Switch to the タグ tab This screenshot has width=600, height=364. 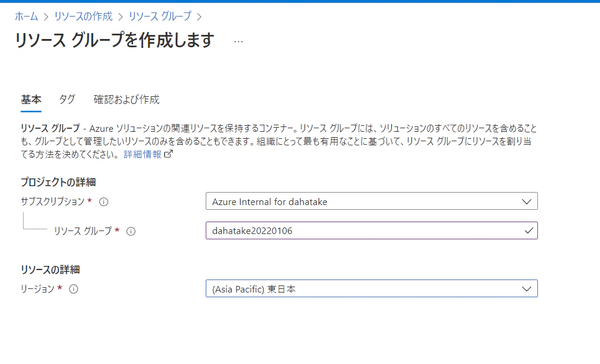[x=67, y=99]
